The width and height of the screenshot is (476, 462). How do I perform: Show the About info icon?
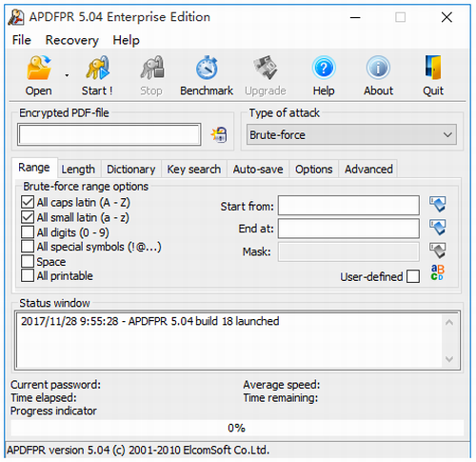pyautogui.click(x=378, y=68)
